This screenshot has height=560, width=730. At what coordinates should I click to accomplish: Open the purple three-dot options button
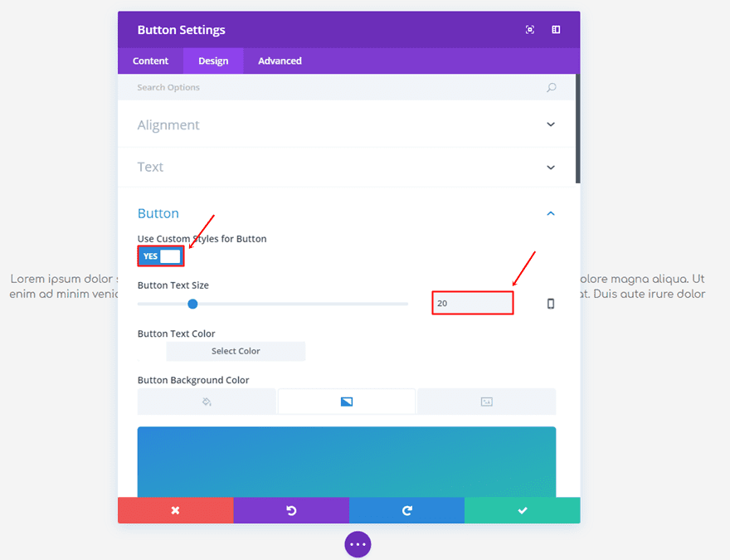358,544
